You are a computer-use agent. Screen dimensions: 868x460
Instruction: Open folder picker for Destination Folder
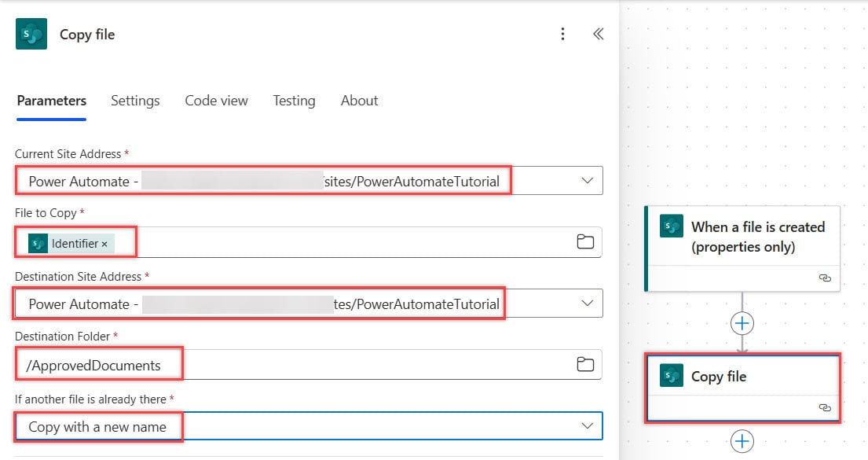585,364
